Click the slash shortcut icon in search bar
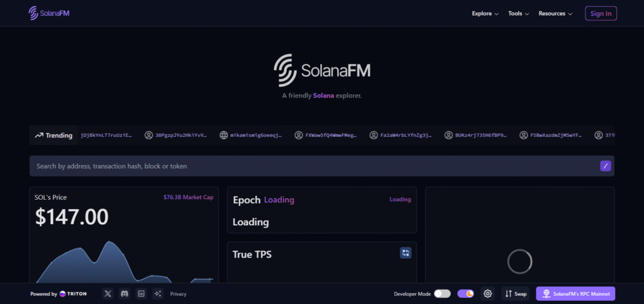 [606, 166]
